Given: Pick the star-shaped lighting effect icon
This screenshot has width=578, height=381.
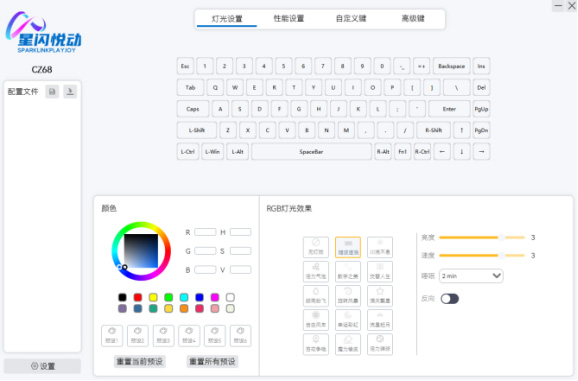Looking at the screenshot, I should 380,296.
